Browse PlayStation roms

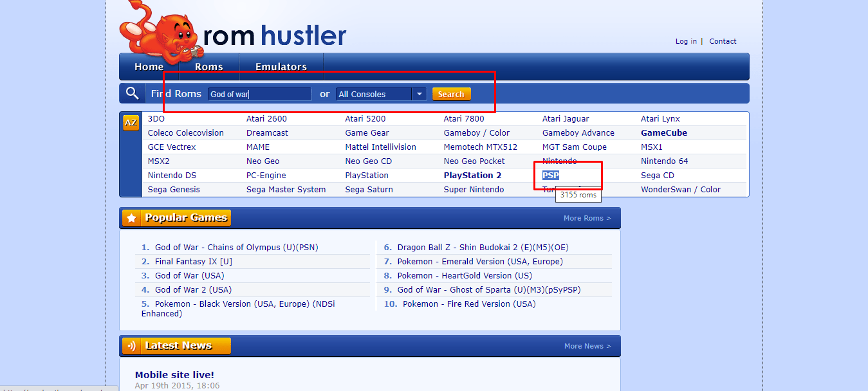[x=367, y=176]
